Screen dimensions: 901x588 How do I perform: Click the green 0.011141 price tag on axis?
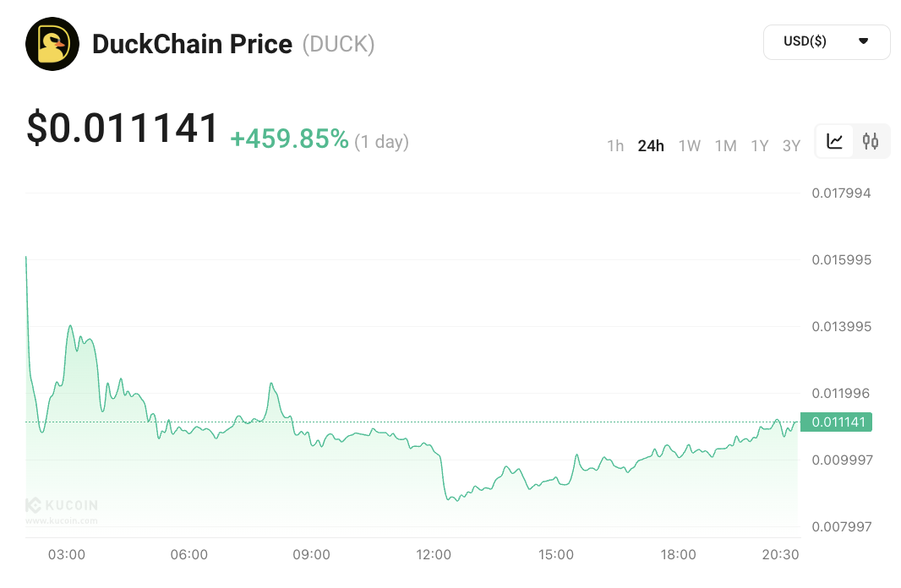pos(837,422)
